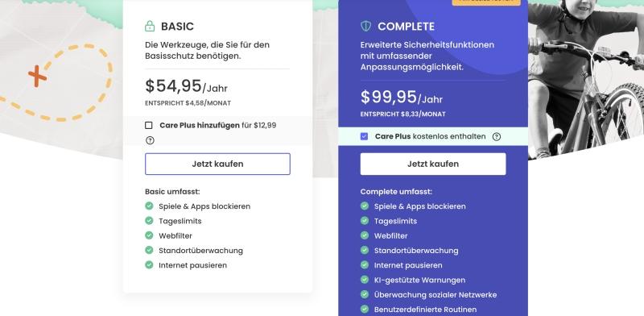Toggle the Care Plus kostenlos enthalten checkbox
Screen dimensions: 644x316
(x=364, y=136)
